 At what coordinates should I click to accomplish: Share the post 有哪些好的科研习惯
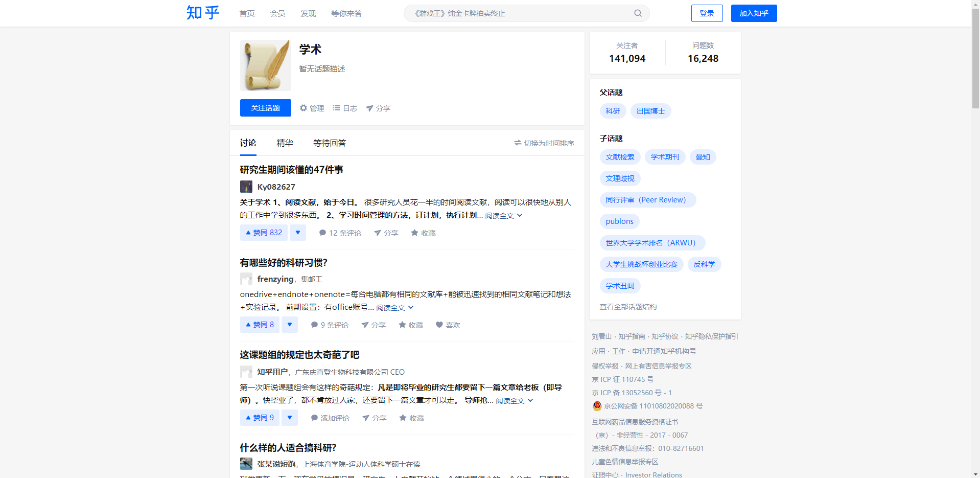pos(374,325)
